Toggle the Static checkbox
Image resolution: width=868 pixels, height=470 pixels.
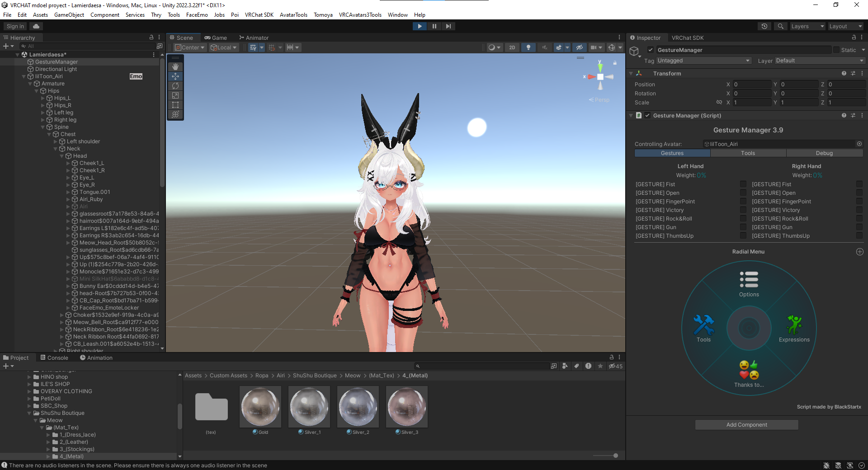point(836,50)
